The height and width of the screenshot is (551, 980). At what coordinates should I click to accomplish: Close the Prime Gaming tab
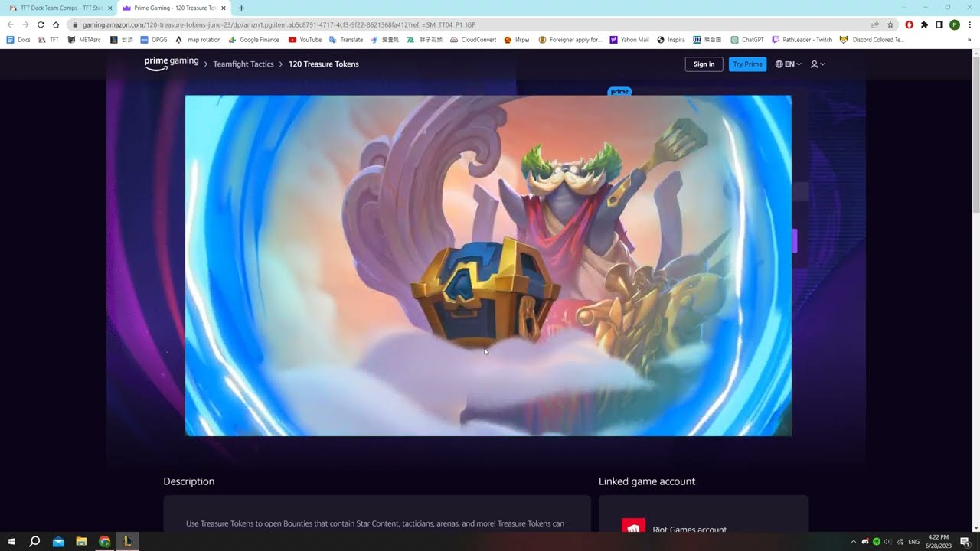(x=224, y=8)
